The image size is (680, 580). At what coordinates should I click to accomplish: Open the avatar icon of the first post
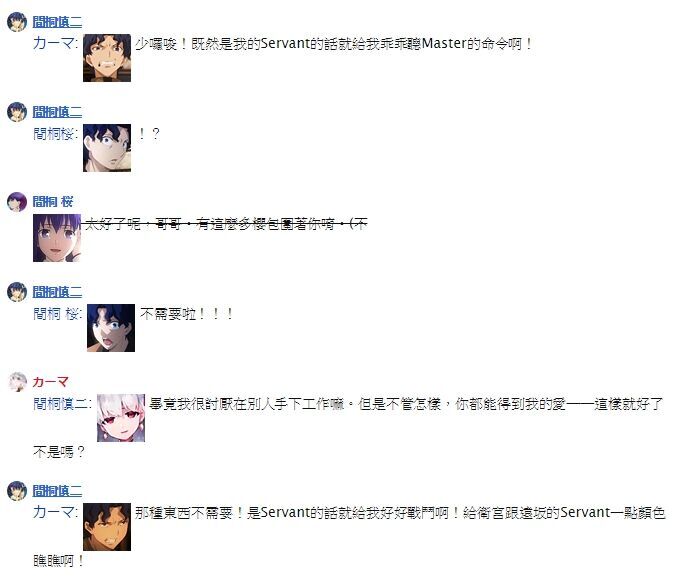(x=17, y=22)
